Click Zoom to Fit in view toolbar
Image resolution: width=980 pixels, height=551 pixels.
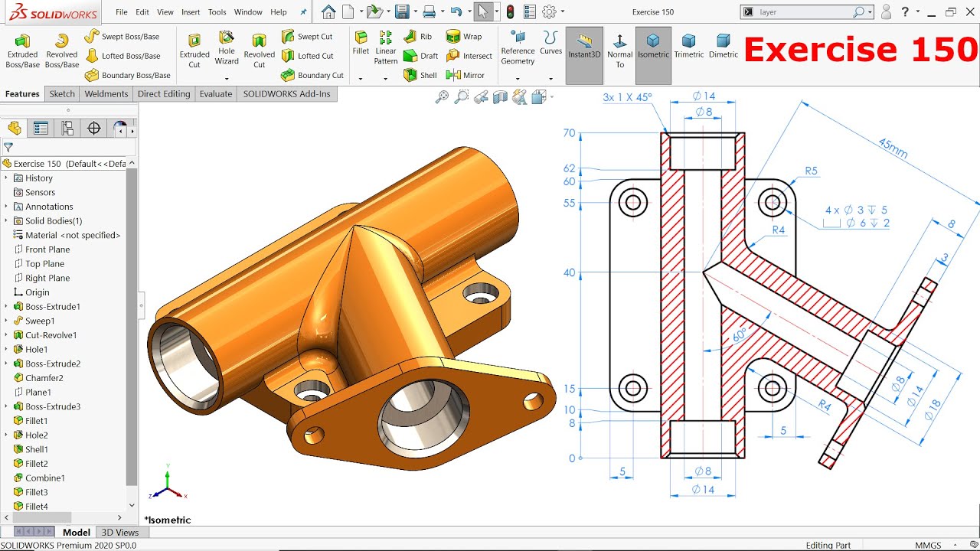[x=442, y=97]
